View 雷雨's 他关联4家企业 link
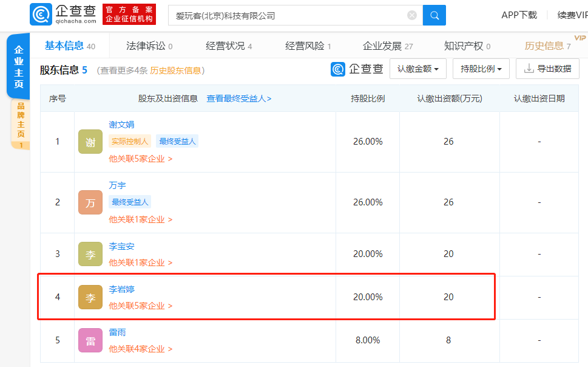 141,349
